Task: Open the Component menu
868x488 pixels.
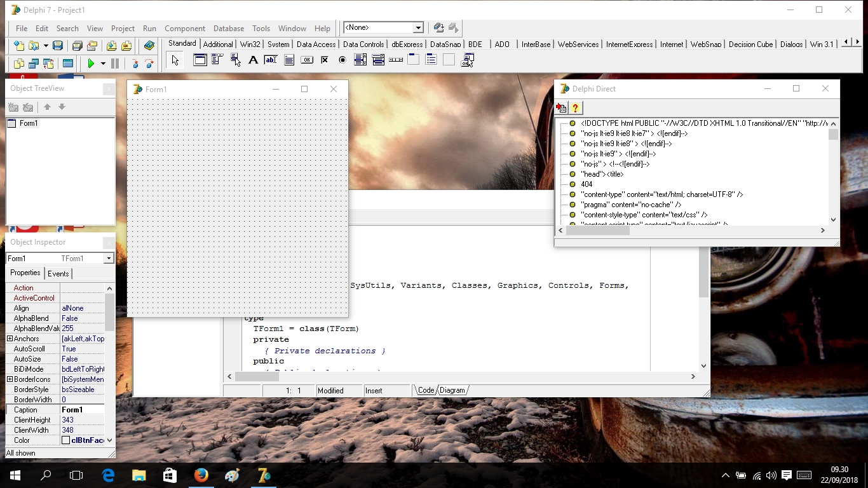Action: [x=184, y=29]
